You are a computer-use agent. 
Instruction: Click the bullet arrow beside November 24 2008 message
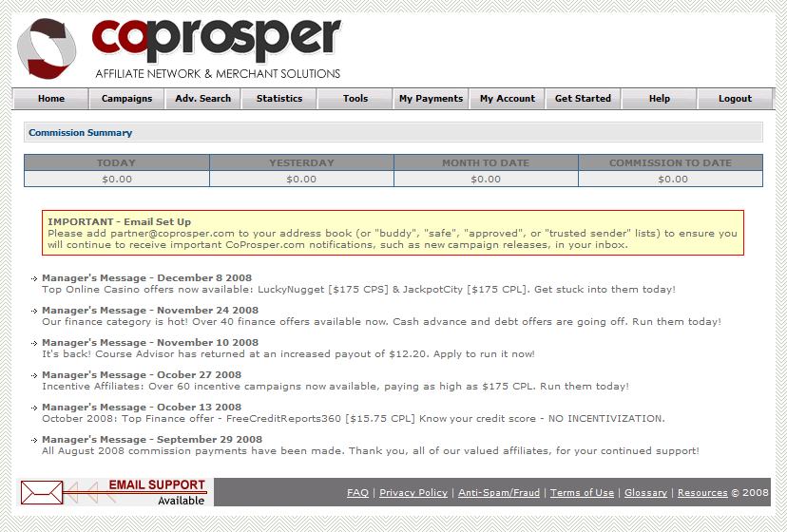(34, 311)
